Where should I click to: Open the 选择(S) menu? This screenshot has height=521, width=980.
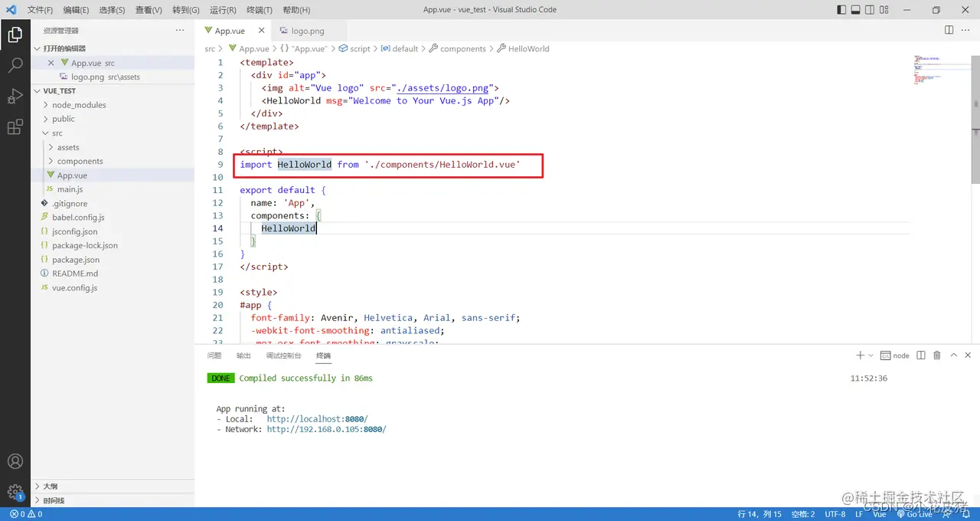pos(112,10)
